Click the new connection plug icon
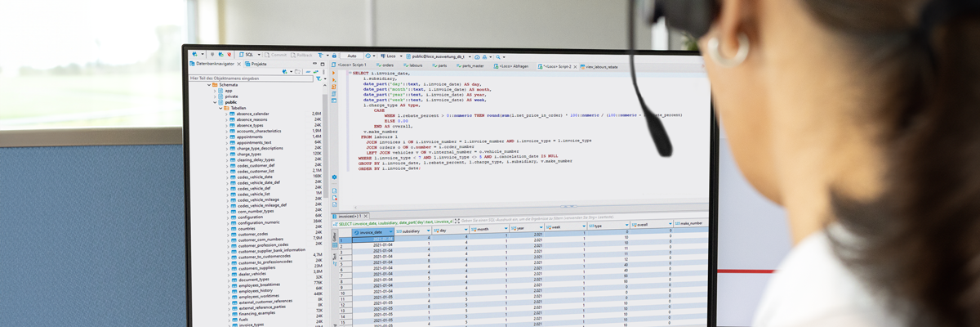This screenshot has width=980, height=327. tap(194, 54)
